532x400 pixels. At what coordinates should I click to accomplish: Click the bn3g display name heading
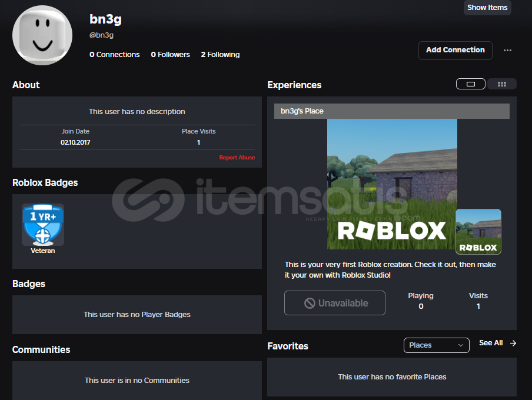pyautogui.click(x=105, y=19)
